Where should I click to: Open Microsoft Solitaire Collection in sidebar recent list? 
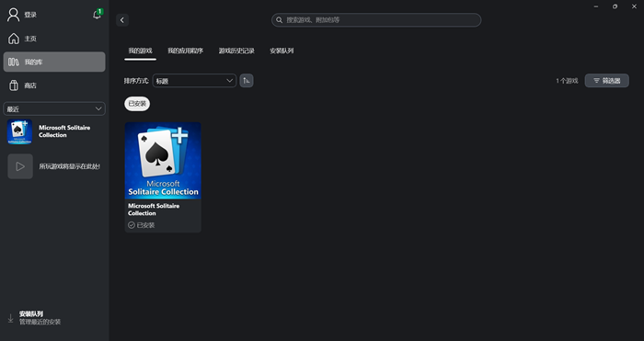(54, 131)
